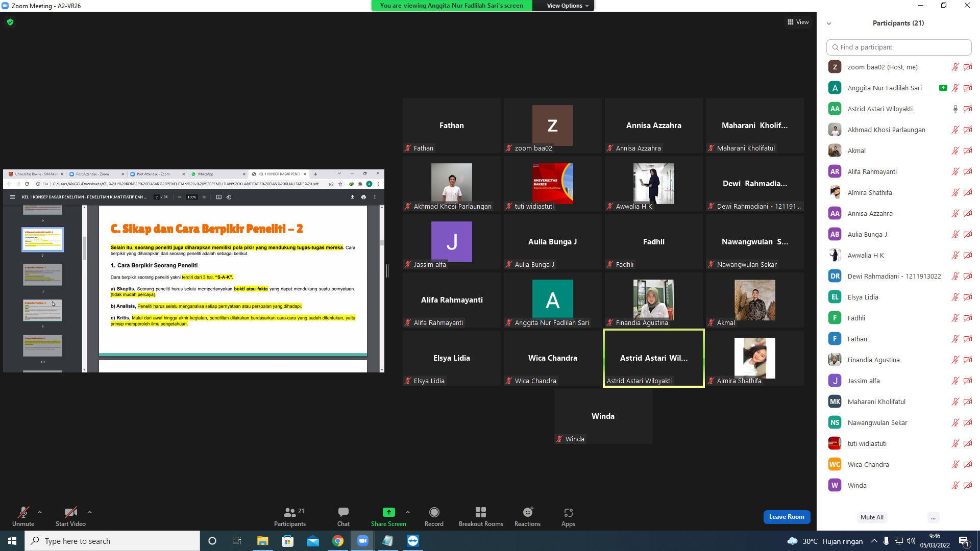Select Dewi Rahmadiani in participants list
980x551 pixels.
898,276
